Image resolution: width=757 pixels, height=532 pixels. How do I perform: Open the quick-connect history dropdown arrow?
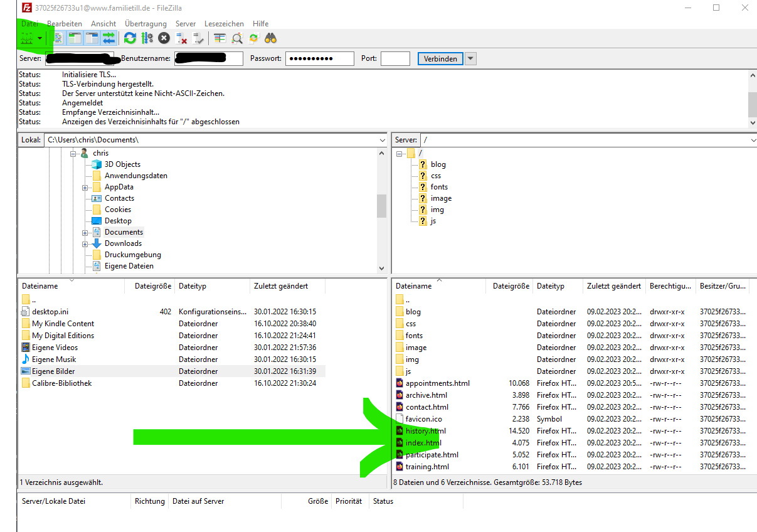pos(470,58)
